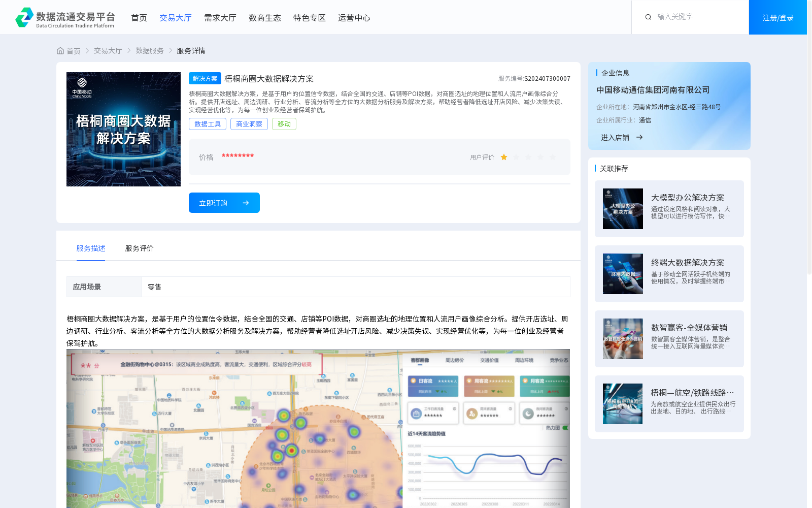Viewport: 812px width, 508px height.
Task: Switch to the 服务描述 tab
Action: point(91,248)
